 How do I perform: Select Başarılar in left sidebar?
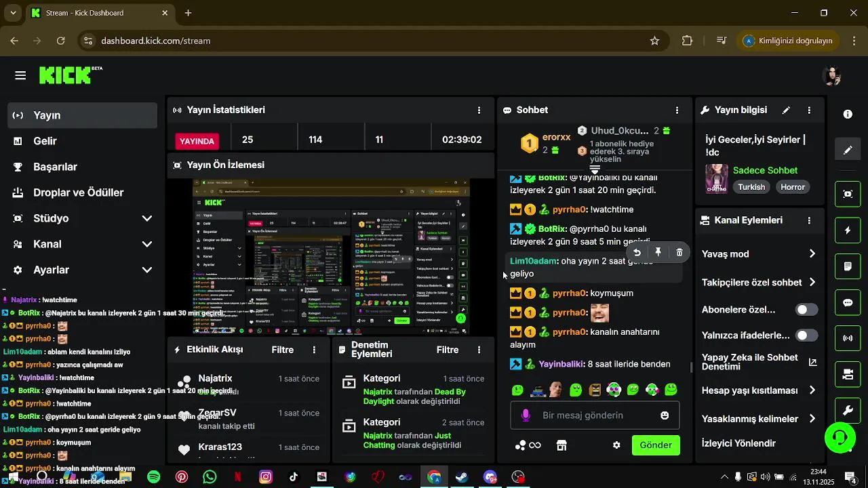(x=82, y=167)
